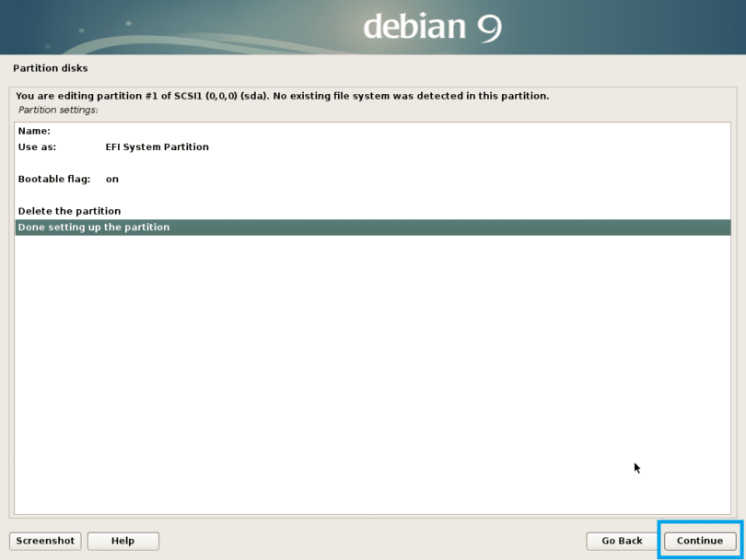746x560 pixels.
Task: Take a screenshot with Screenshot button
Action: point(45,541)
